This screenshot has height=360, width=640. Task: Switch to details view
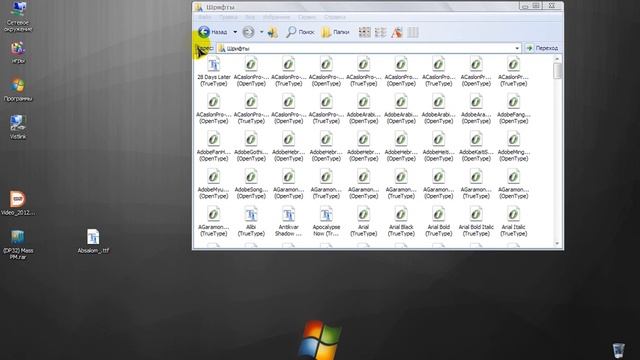coord(413,32)
